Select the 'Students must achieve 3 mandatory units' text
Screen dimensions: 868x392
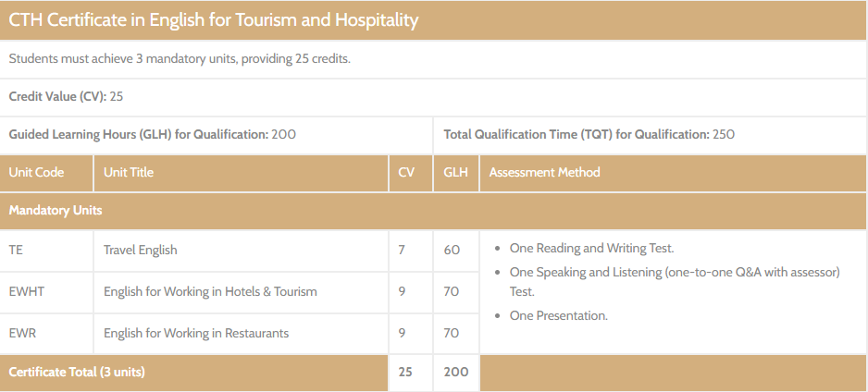coord(180,59)
